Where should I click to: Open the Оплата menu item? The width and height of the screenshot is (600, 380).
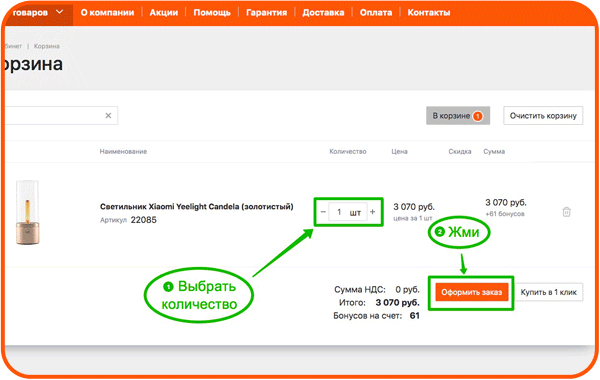[x=376, y=13]
